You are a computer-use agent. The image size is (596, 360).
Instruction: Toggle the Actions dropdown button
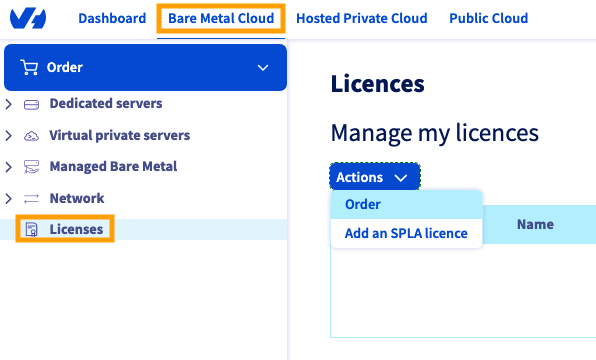click(x=375, y=177)
